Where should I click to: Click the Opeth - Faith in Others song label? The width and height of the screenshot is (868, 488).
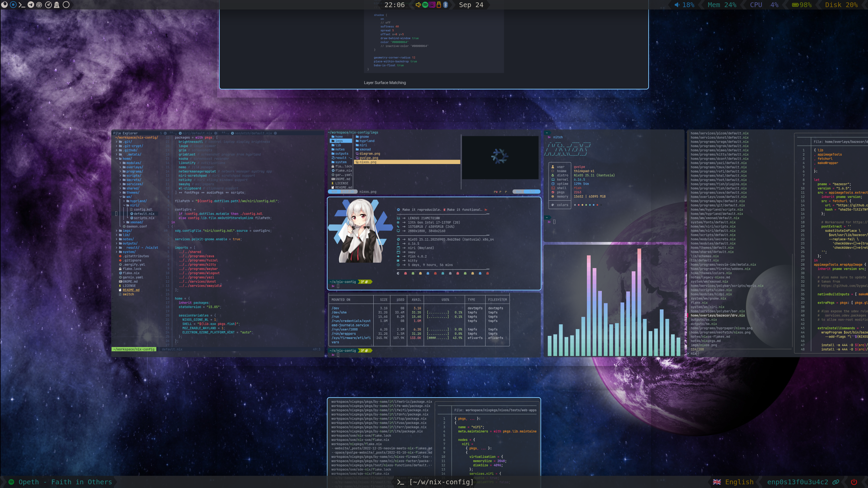pyautogui.click(x=65, y=482)
